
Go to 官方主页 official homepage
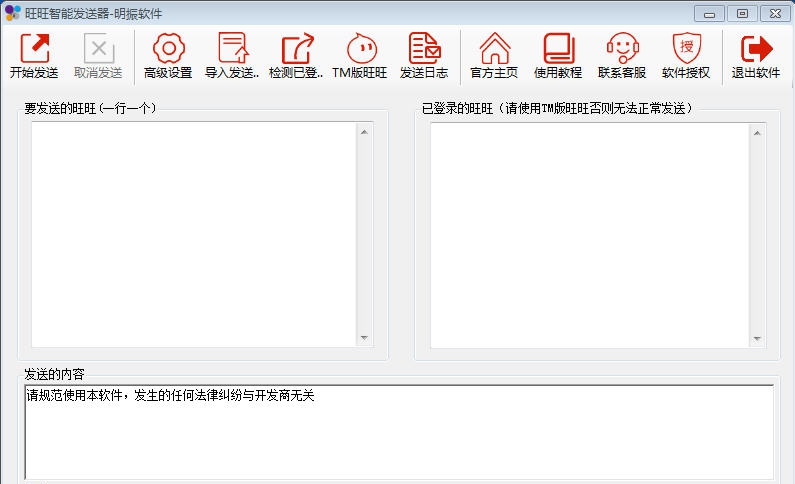(x=494, y=56)
